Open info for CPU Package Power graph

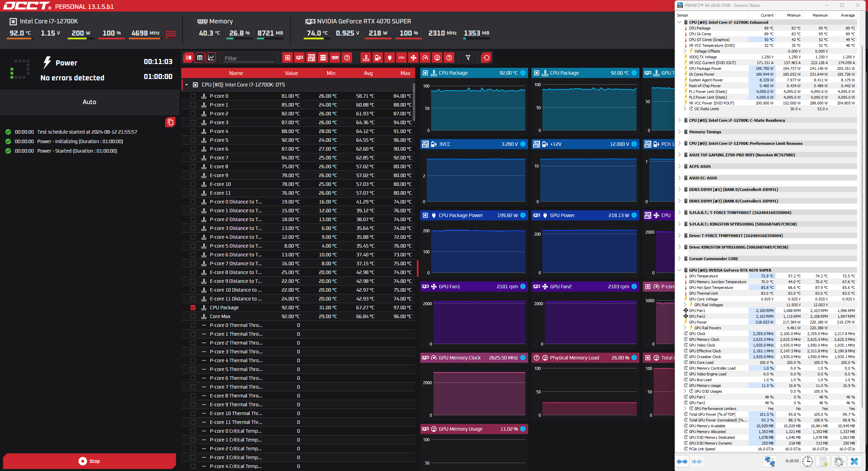[523, 215]
